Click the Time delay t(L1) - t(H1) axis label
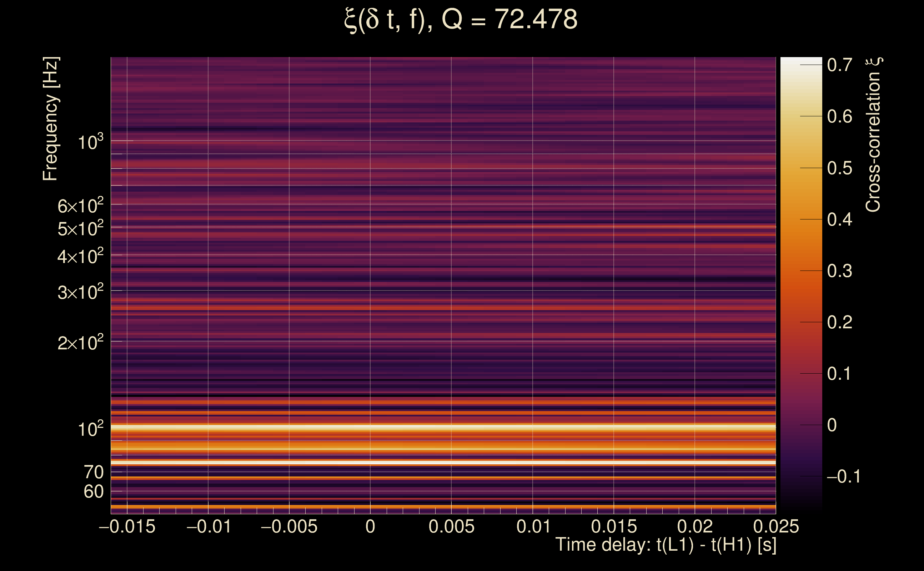 click(x=666, y=545)
